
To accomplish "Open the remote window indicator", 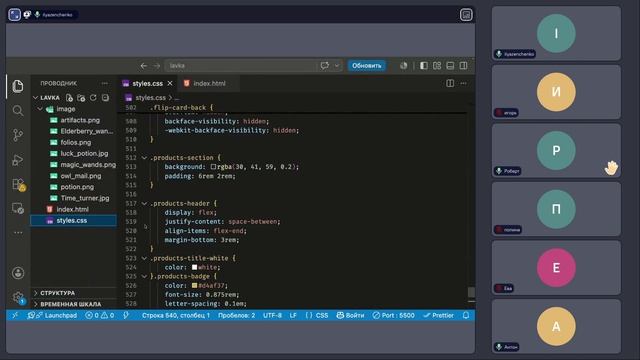I will tap(15, 315).
